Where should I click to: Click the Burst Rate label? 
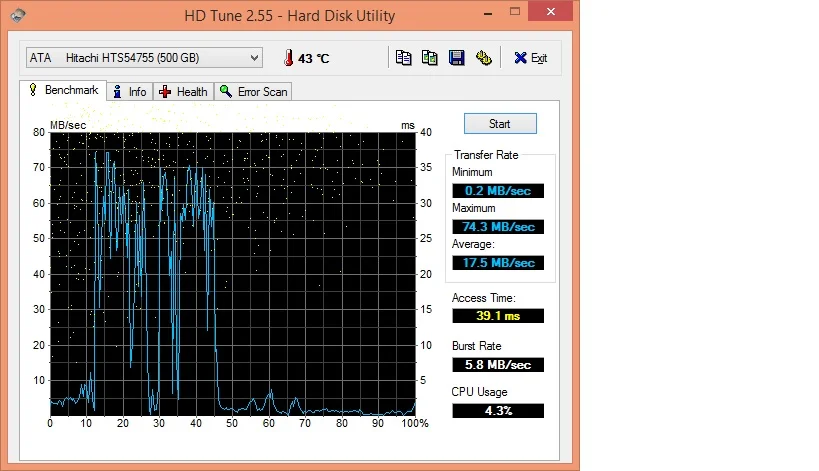tap(476, 346)
